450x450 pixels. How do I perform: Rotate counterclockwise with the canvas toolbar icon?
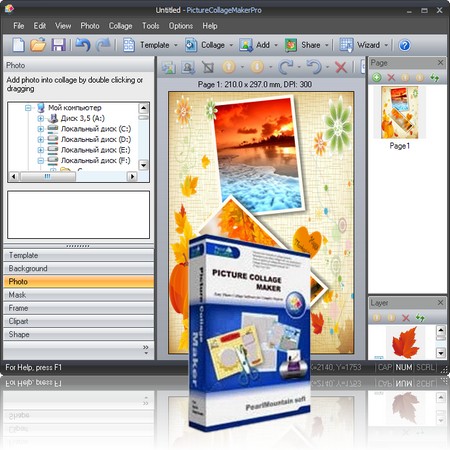pos(314,67)
